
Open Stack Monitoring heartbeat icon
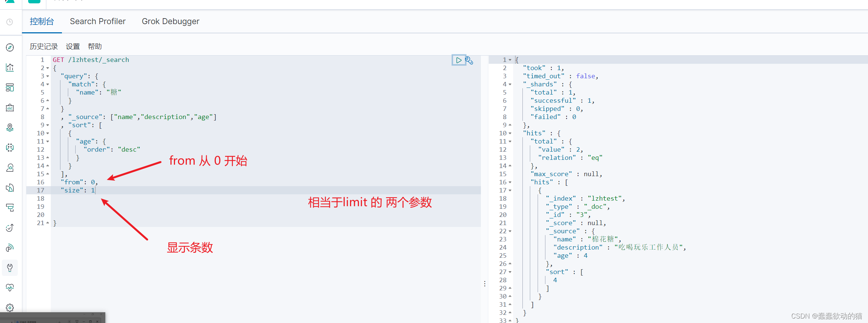coord(10,287)
